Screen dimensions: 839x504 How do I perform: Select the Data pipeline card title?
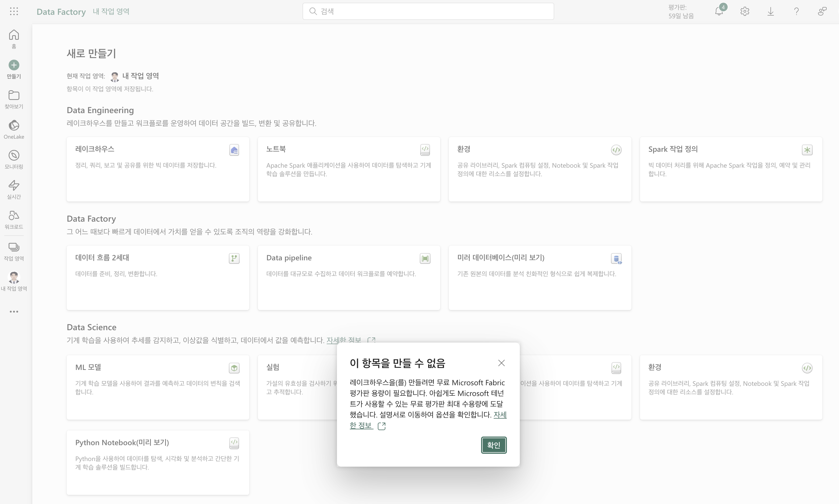[x=289, y=258]
